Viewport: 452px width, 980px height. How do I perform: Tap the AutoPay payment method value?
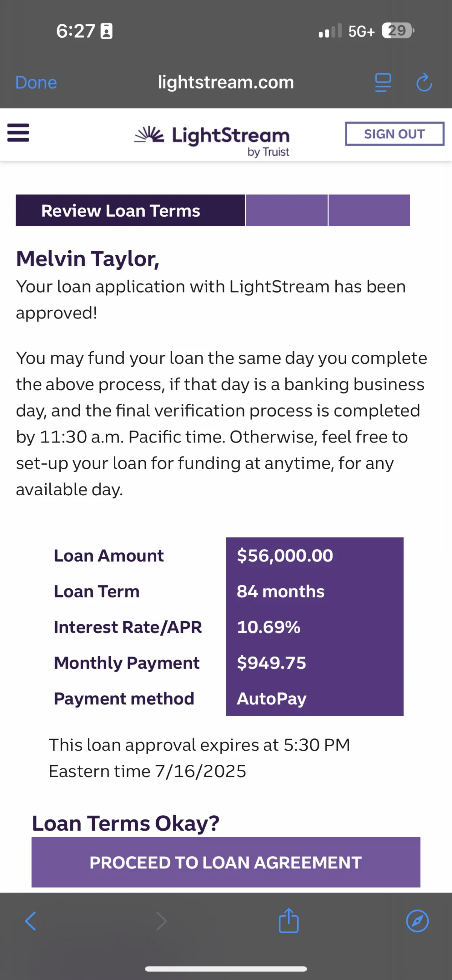point(272,698)
